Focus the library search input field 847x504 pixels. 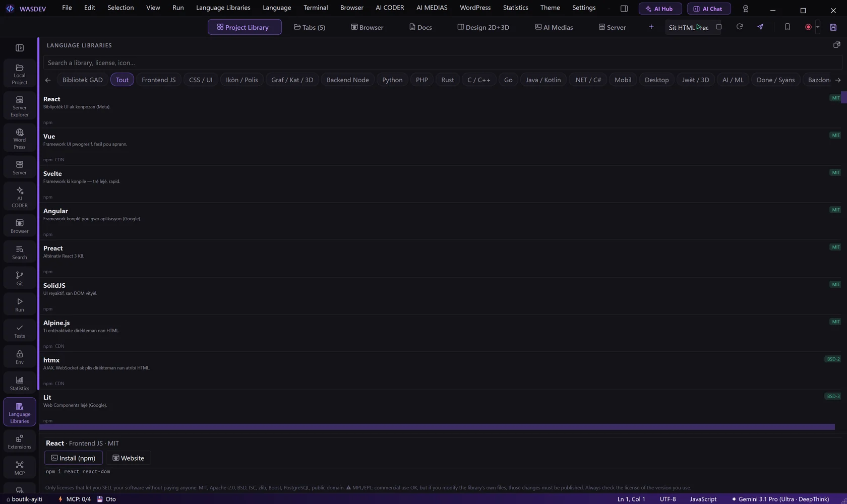pyautogui.click(x=443, y=62)
